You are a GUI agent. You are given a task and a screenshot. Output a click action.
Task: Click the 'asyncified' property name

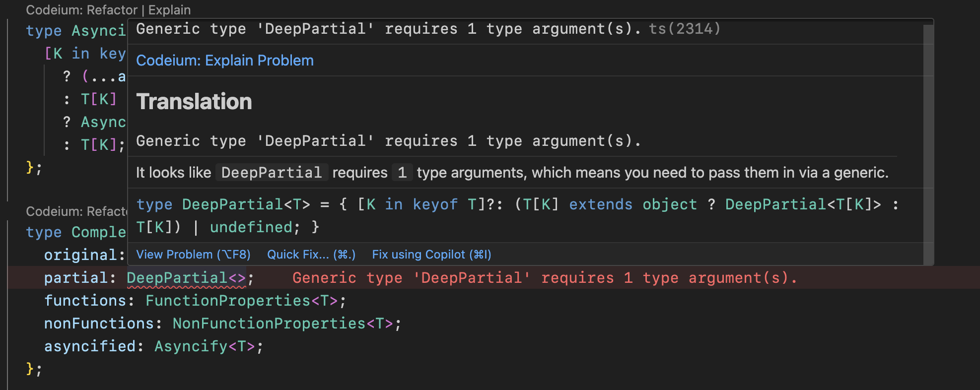(89, 346)
